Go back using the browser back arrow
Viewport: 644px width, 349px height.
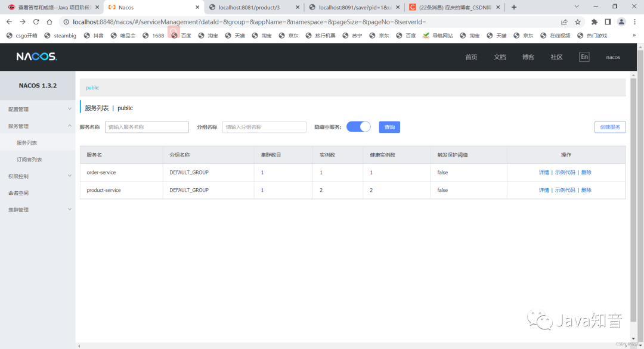pos(9,21)
